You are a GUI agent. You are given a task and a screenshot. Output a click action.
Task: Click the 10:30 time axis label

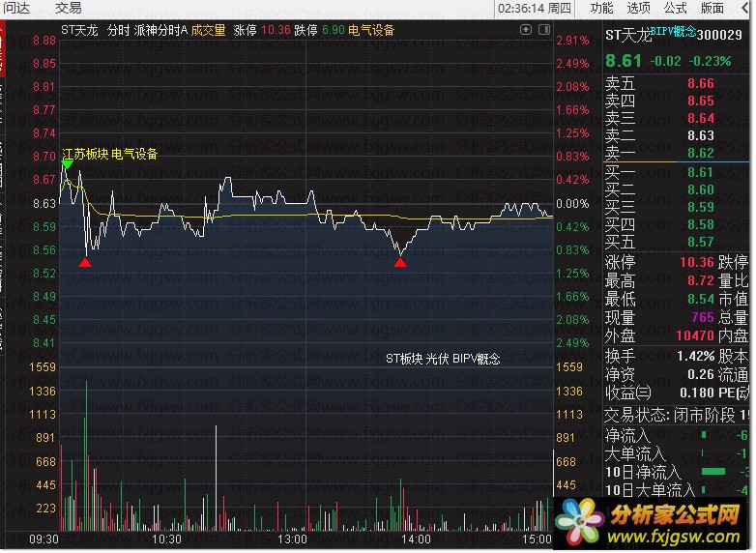click(x=167, y=539)
